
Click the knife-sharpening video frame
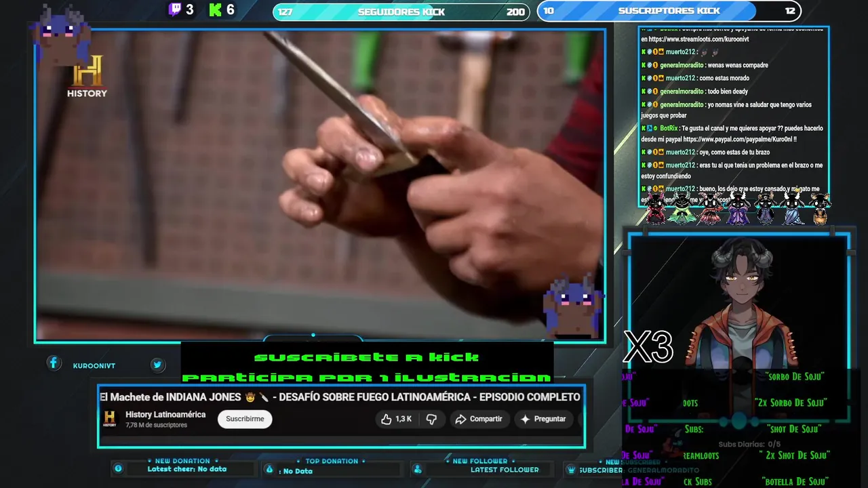click(x=320, y=184)
